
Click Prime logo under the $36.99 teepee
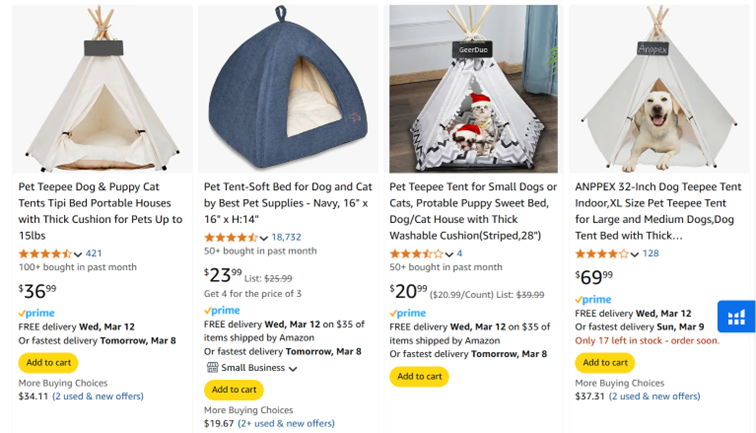tap(37, 313)
